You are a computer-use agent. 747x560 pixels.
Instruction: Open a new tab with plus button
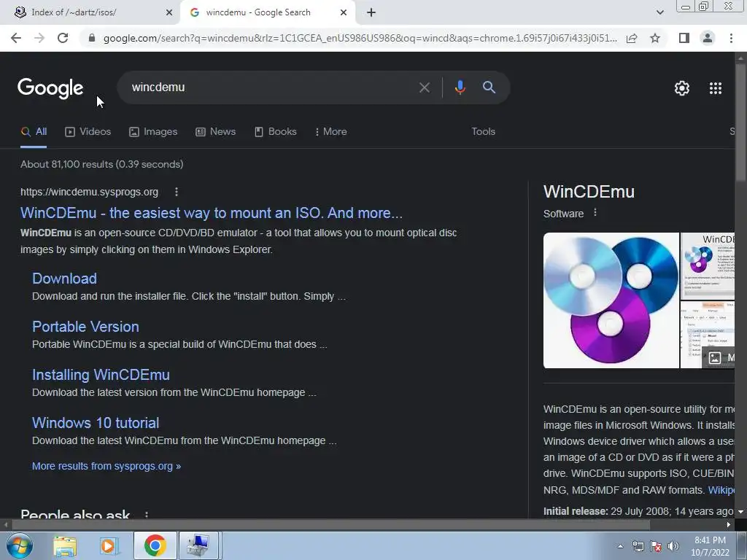click(x=371, y=12)
